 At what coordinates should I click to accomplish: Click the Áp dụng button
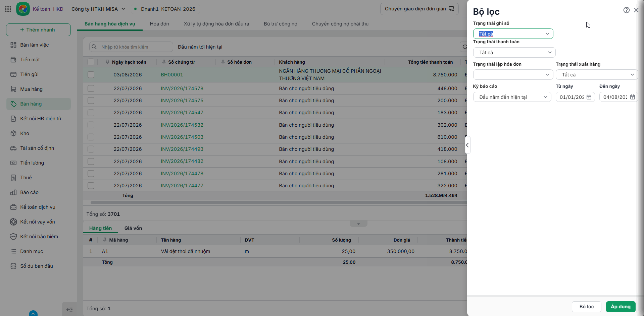pyautogui.click(x=621, y=307)
